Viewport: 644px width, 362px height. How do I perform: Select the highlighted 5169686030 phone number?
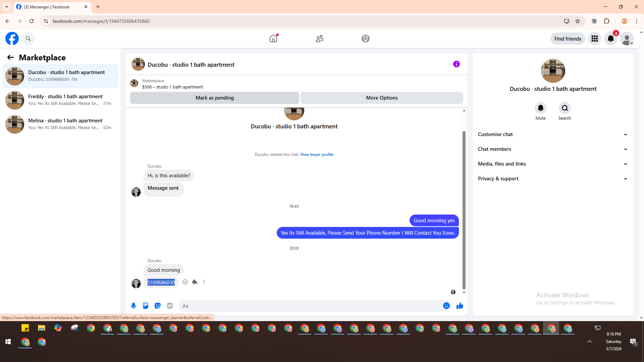pos(161,282)
